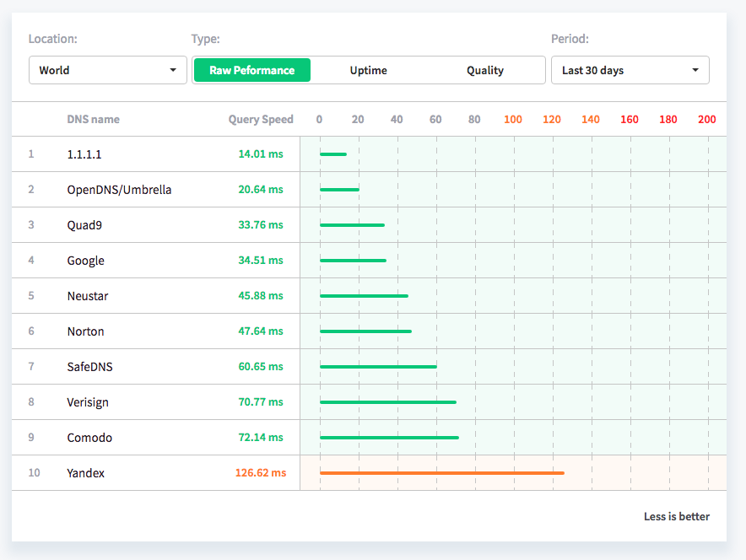The image size is (746, 560).
Task: Select the OpenDNS/Umbrella DNS name
Action: [119, 190]
